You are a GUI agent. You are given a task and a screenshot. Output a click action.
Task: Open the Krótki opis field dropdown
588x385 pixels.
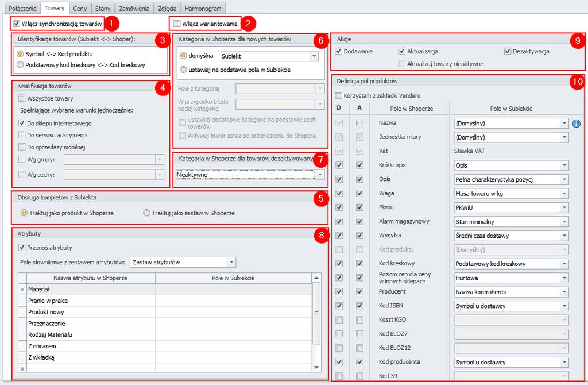pyautogui.click(x=564, y=165)
